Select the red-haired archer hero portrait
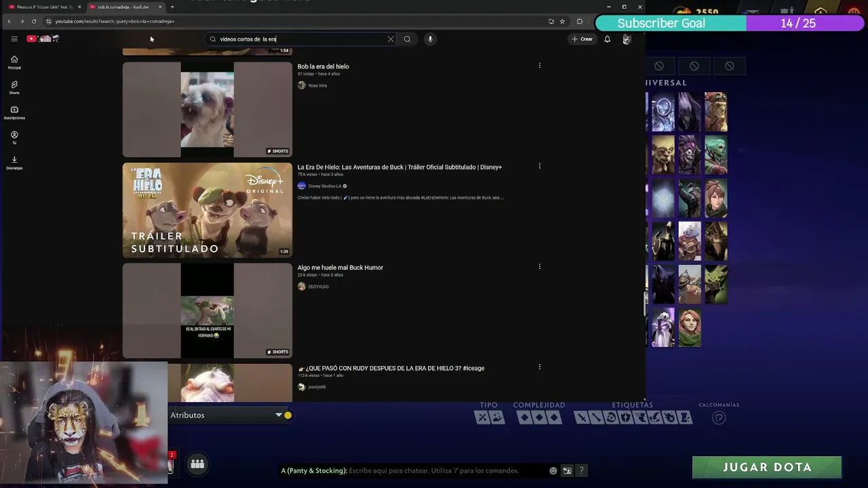 tap(690, 328)
